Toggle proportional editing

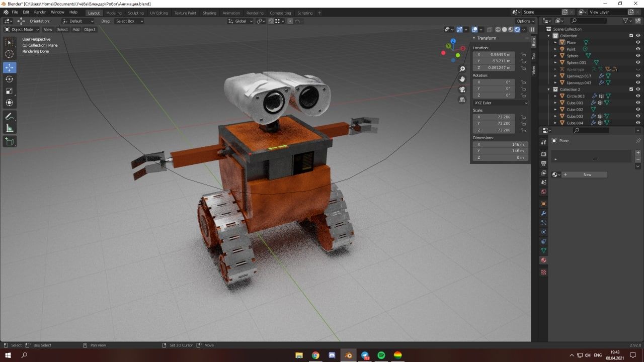pyautogui.click(x=290, y=21)
